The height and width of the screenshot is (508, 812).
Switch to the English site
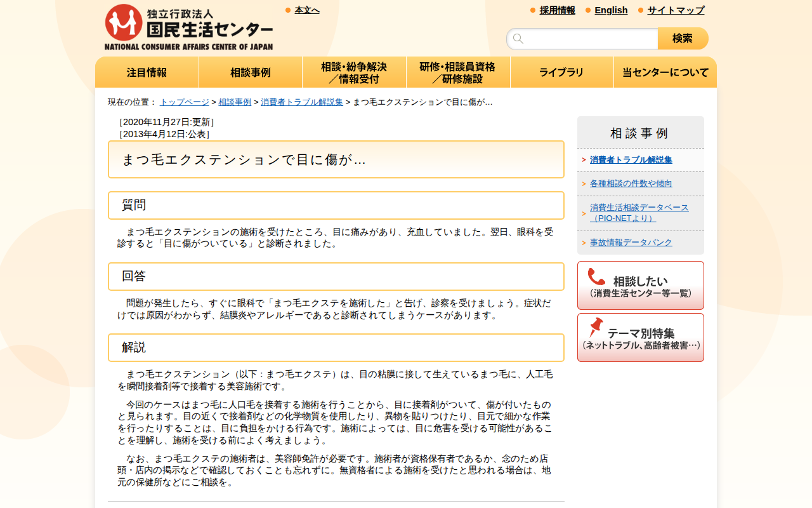(611, 10)
